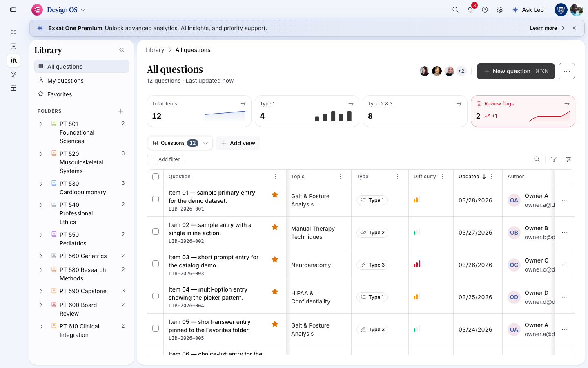Image resolution: width=588 pixels, height=368 pixels.
Task: Open Type column options menu
Action: pyautogui.click(x=398, y=177)
